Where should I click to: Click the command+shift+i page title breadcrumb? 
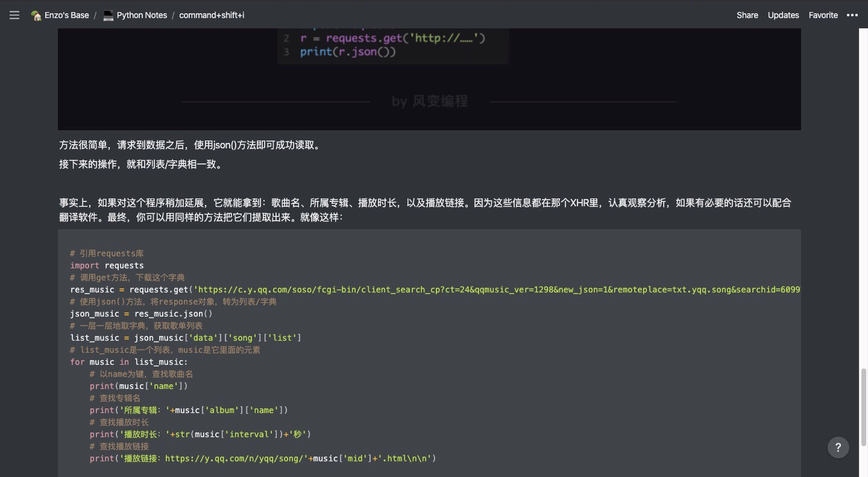click(x=212, y=15)
